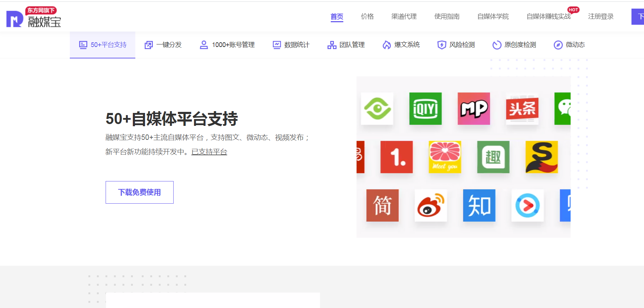Viewport: 644px width, 308px height.
Task: Click the 一键分发 share icon
Action: (149, 45)
